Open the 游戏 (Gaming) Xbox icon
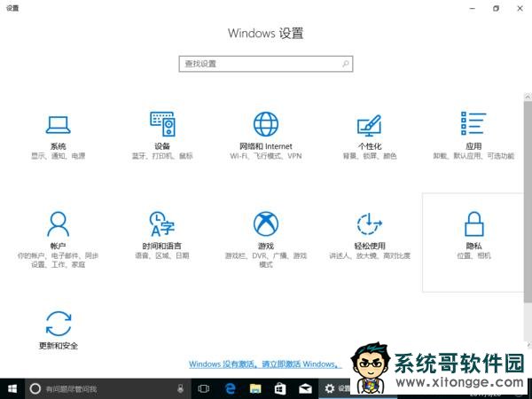532x399 pixels. click(x=266, y=224)
